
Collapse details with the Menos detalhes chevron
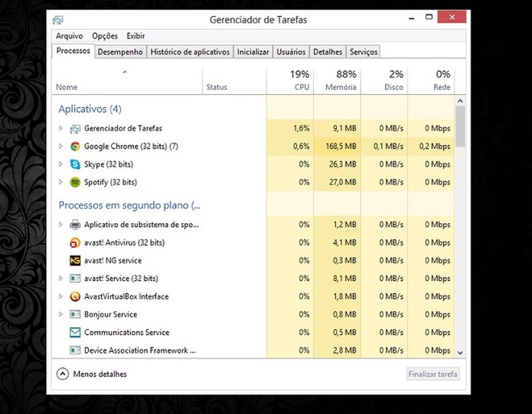pyautogui.click(x=63, y=373)
